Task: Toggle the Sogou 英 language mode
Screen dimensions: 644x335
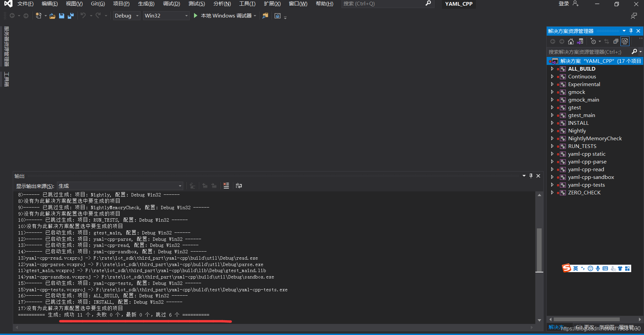Action: click(x=575, y=268)
